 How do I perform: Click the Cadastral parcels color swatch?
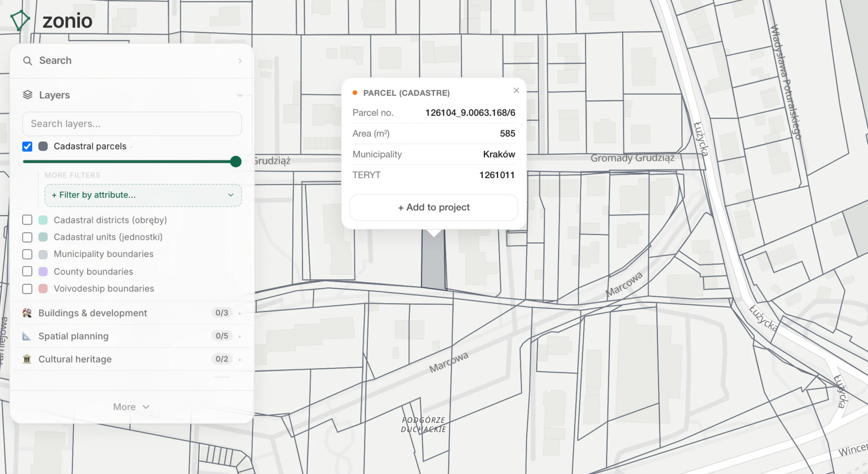click(x=43, y=146)
